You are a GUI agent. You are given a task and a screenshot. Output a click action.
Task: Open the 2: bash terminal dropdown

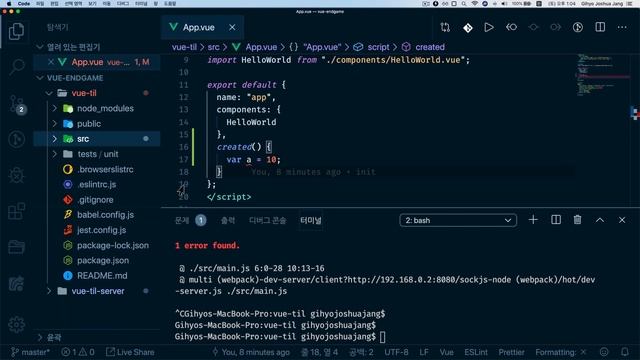coord(458,220)
